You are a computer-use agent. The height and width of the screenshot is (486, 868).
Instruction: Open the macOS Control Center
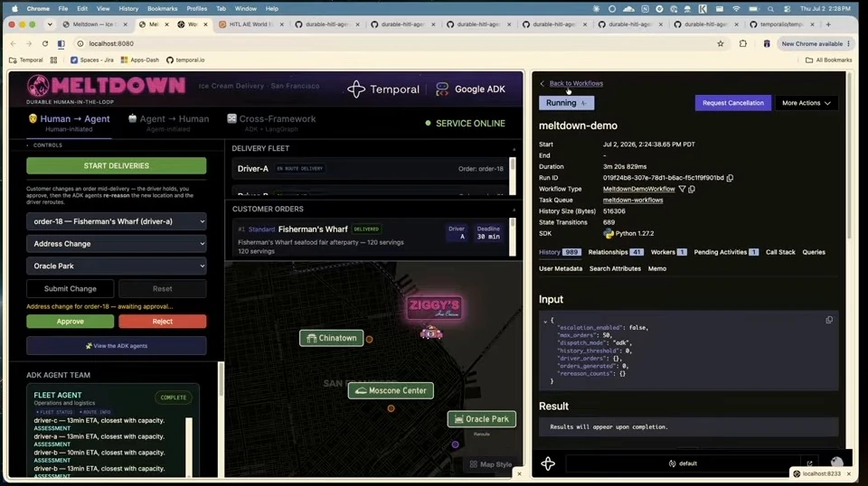787,9
